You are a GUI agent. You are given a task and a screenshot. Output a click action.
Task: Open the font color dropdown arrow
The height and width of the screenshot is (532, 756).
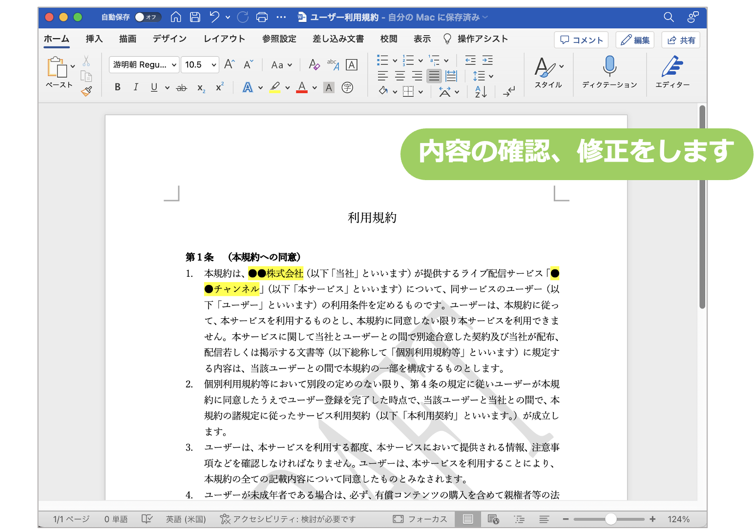click(315, 88)
